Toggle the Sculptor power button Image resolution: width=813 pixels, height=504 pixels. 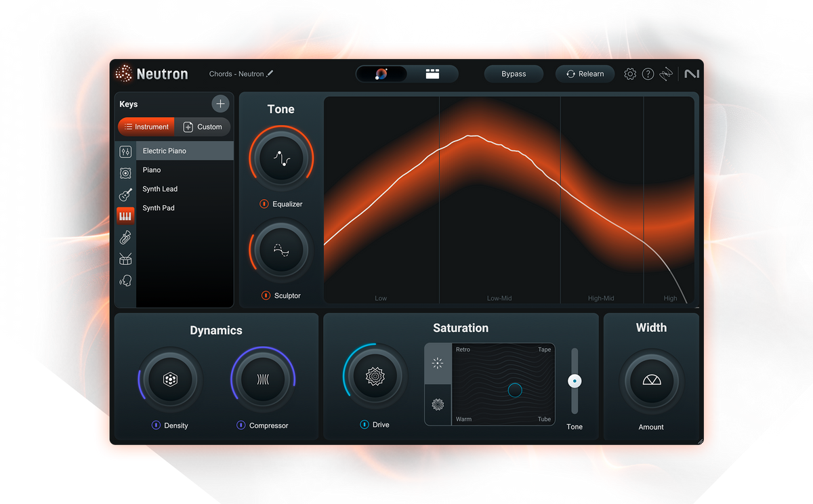(x=266, y=295)
